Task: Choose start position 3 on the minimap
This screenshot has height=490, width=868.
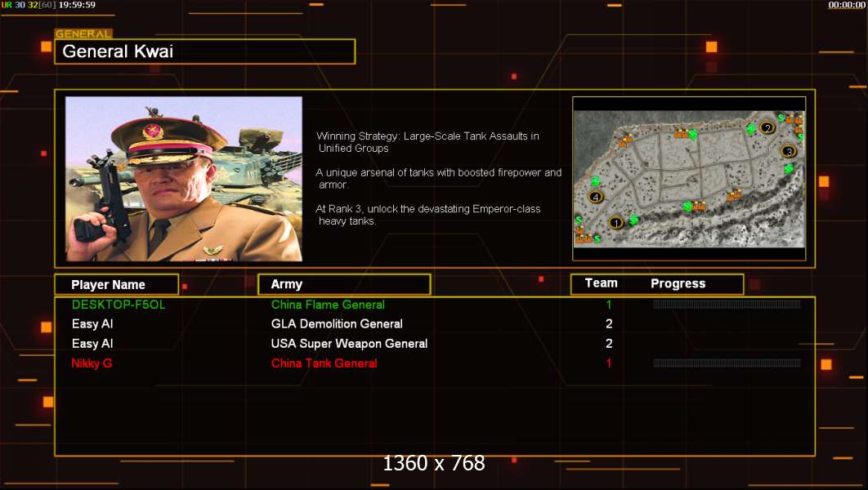Action: [x=789, y=151]
